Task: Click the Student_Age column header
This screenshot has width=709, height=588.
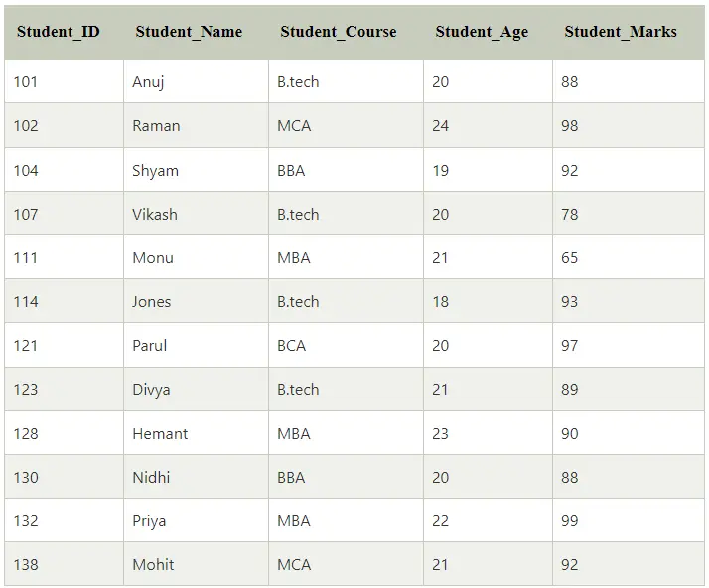Action: [482, 32]
